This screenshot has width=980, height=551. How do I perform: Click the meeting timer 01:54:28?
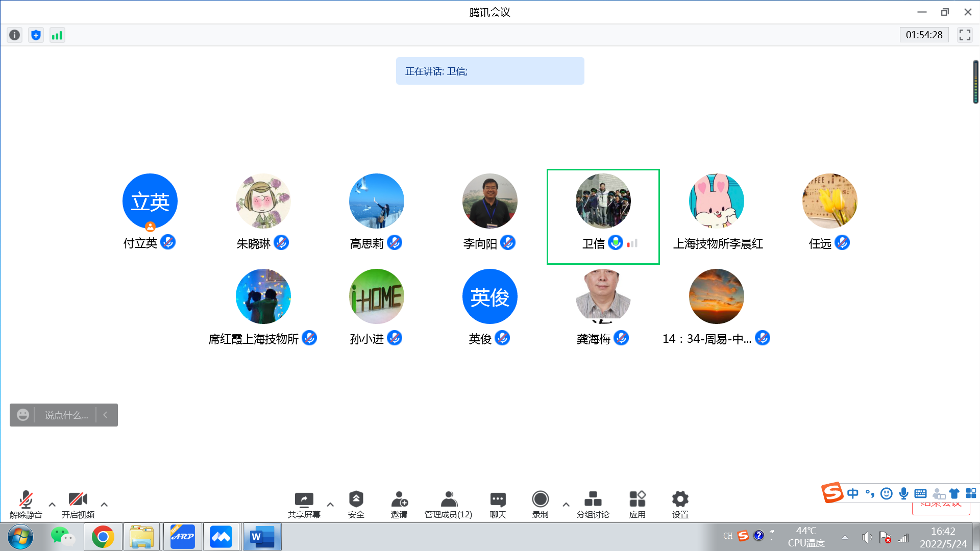coord(924,35)
